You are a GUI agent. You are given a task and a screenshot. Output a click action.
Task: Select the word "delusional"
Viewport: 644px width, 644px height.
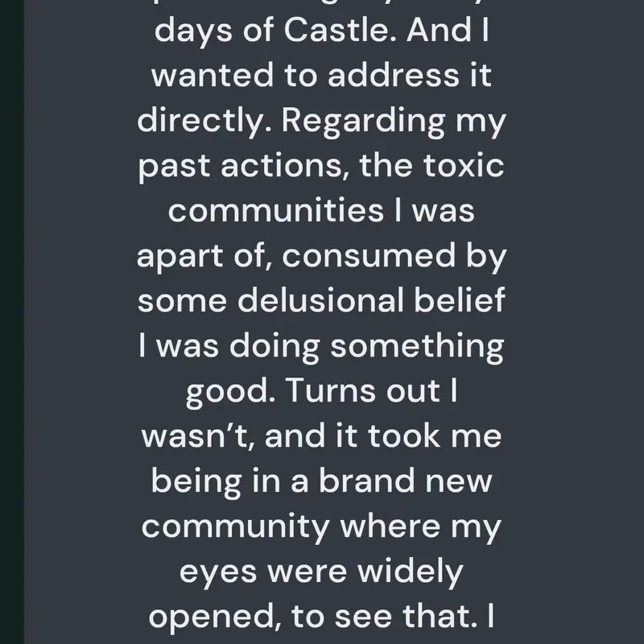pyautogui.click(x=320, y=300)
